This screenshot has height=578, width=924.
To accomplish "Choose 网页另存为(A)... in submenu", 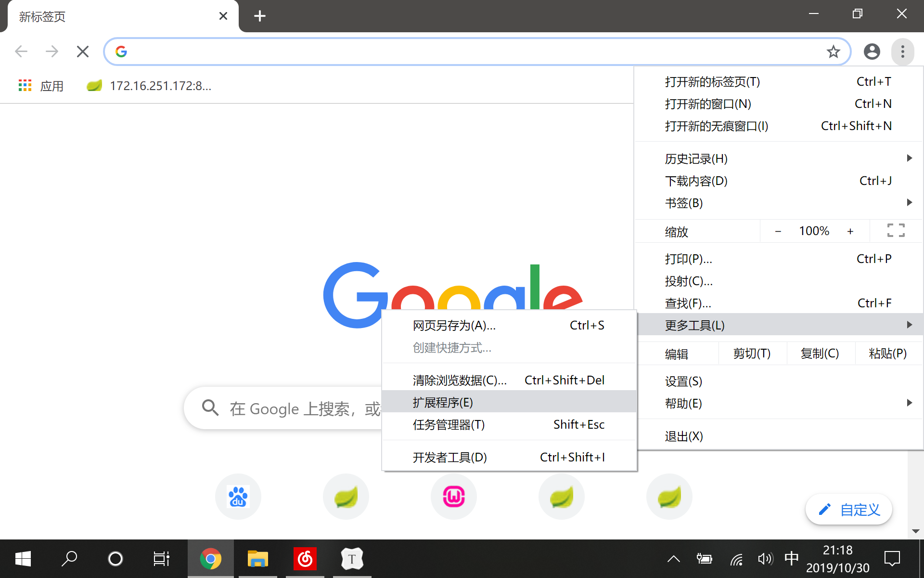I will [509, 325].
